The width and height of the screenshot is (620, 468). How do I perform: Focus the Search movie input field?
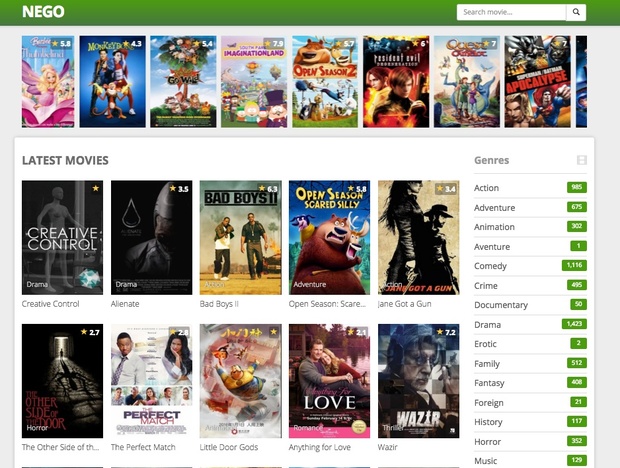pos(511,12)
